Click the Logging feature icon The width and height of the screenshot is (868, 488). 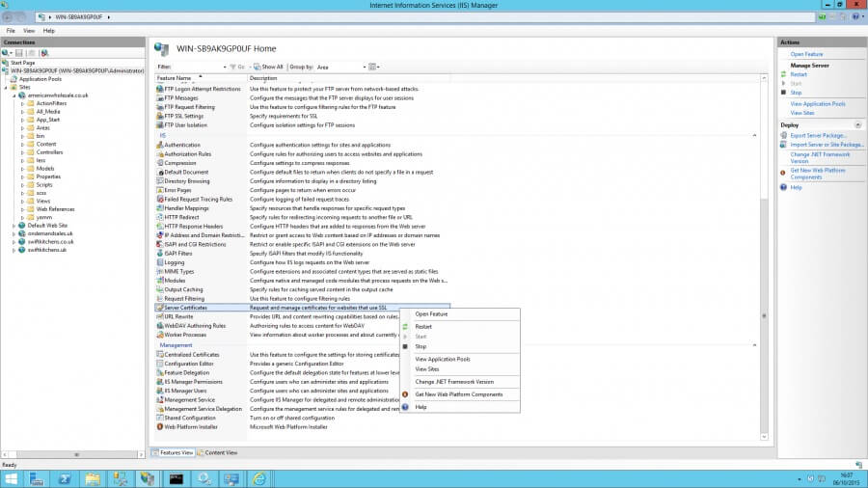159,262
